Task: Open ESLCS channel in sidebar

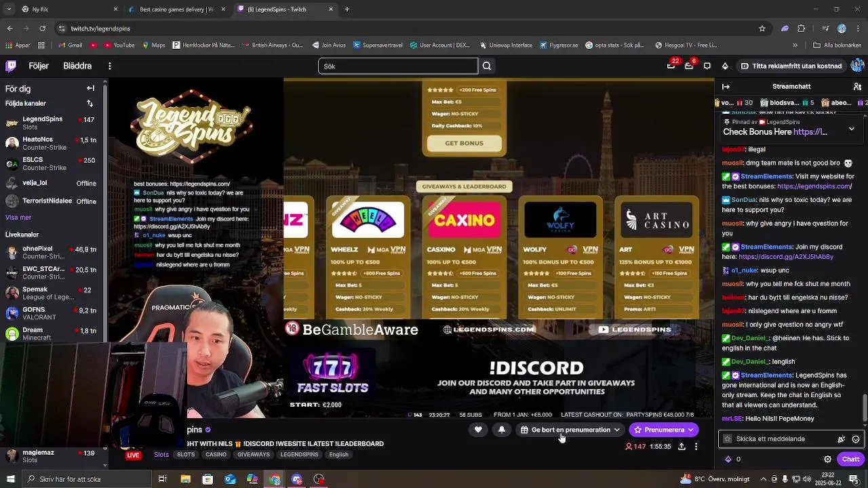Action: click(51, 163)
